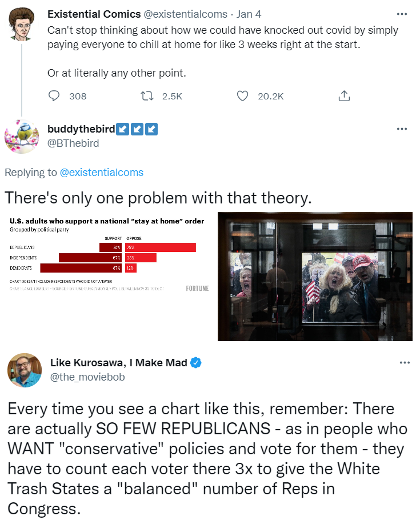Screen dimensions: 420x524
Task: Open the protesters at window photo
Action: pos(315,277)
